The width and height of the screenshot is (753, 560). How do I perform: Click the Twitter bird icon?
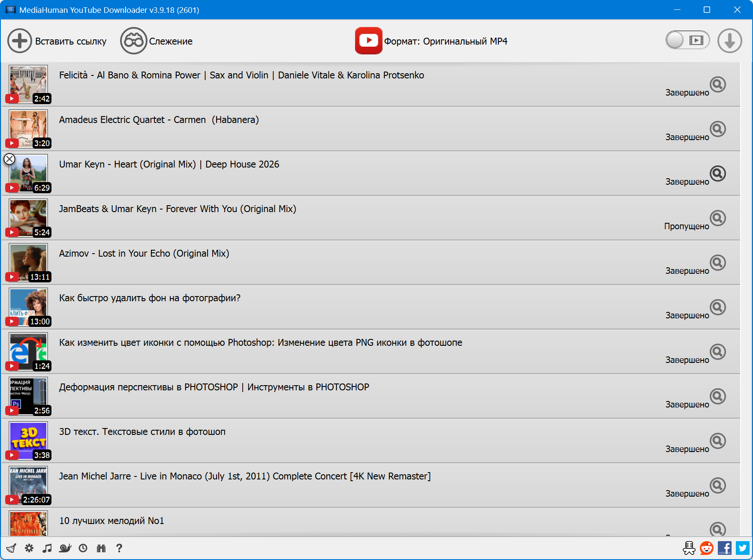coord(743,548)
